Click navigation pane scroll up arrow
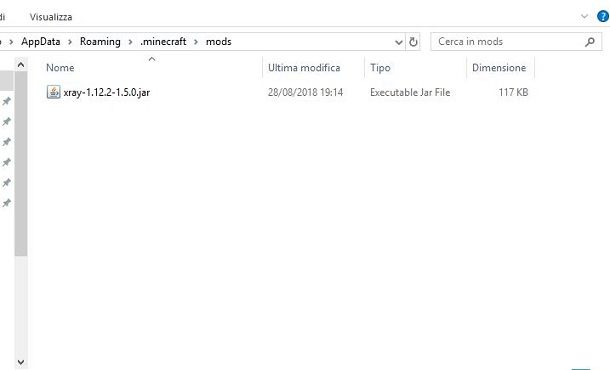This screenshot has height=370, width=610. click(x=21, y=65)
